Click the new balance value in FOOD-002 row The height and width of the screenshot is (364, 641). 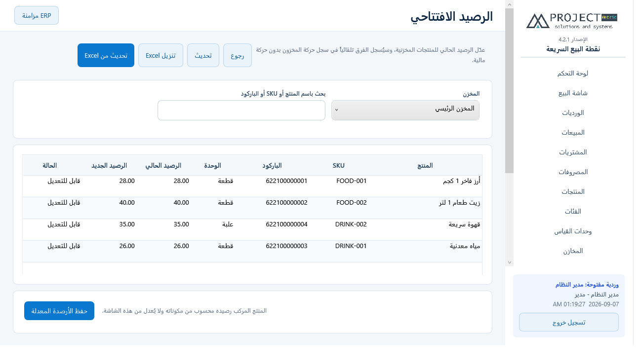(127, 203)
